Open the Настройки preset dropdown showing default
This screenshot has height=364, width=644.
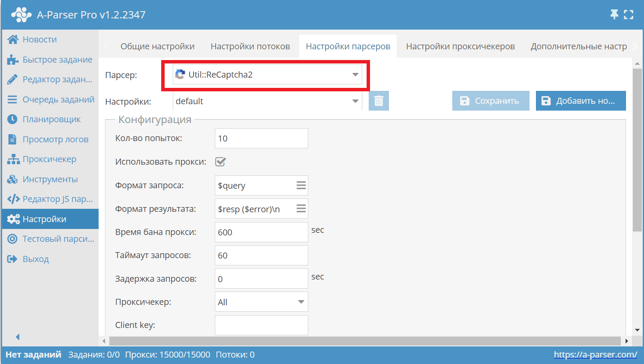click(268, 101)
